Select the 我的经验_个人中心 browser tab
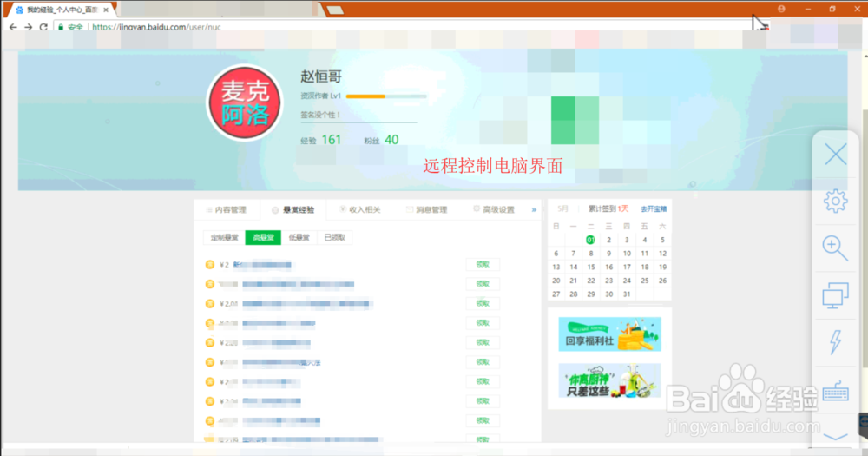Image resolution: width=868 pixels, height=456 pixels. (60, 10)
